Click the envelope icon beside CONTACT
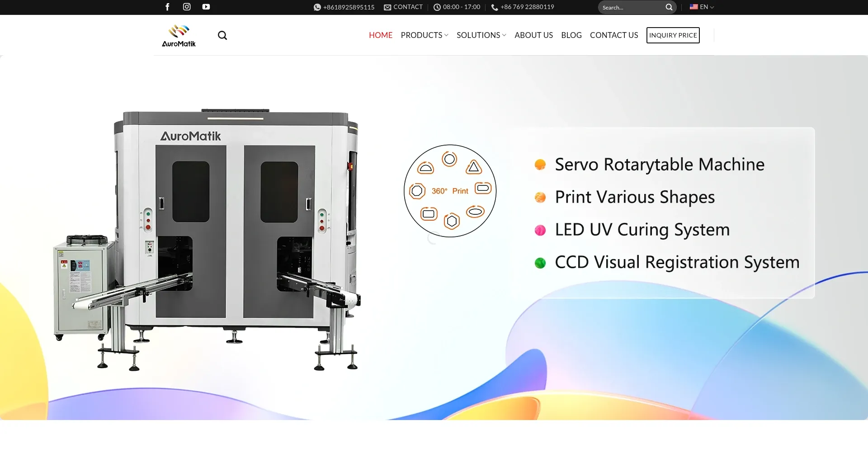Viewport: 868px width, 449px height. coord(387,7)
